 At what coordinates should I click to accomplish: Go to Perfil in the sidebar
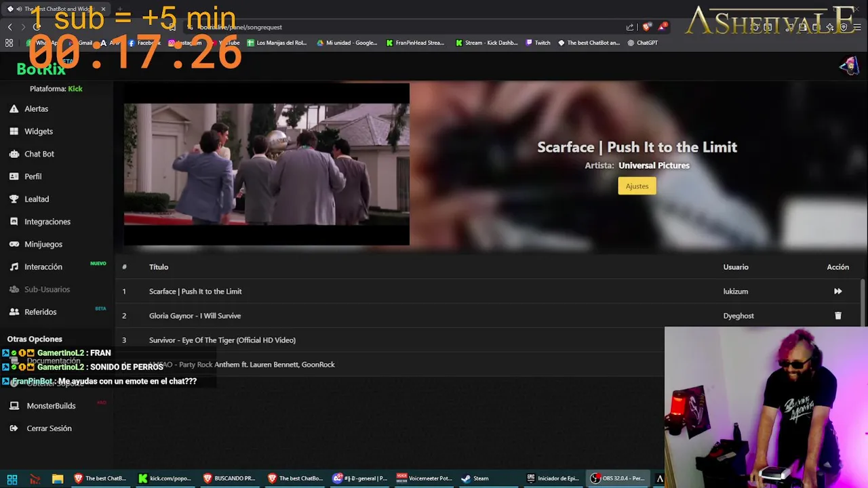point(33,176)
